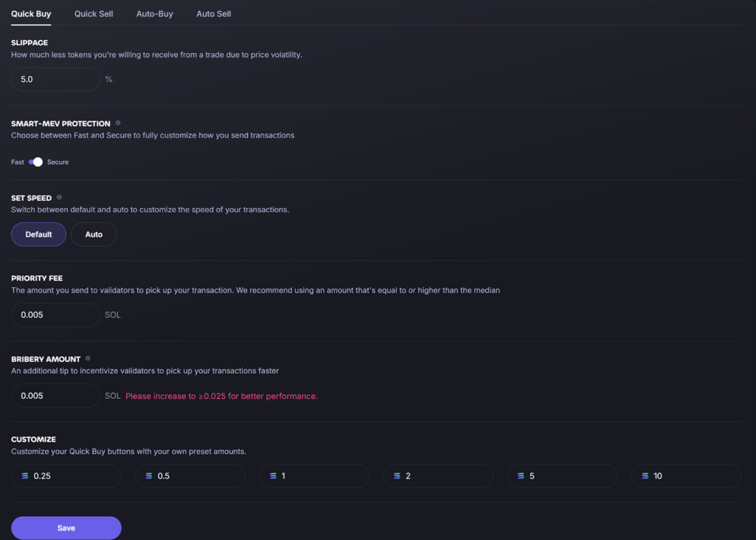Select the Auto speed option

coord(94,234)
